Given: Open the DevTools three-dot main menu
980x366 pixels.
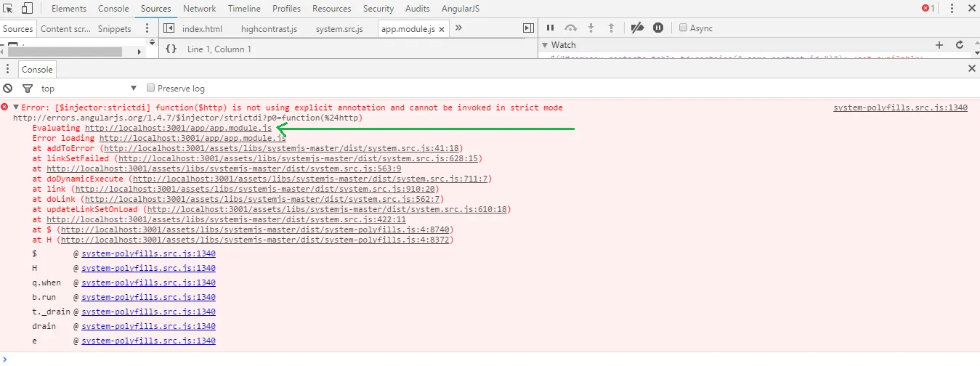Looking at the screenshot, I should point(951,9).
